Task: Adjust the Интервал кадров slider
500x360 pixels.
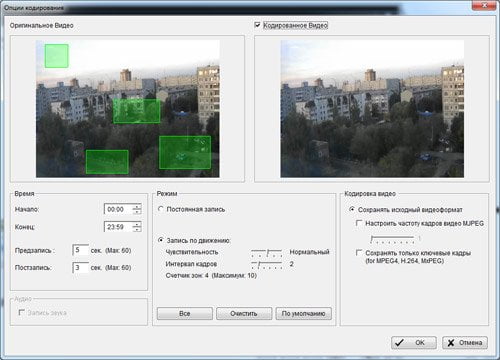Action: click(267, 265)
